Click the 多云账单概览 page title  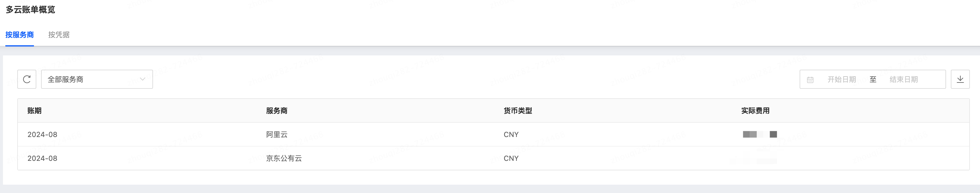(x=30, y=10)
